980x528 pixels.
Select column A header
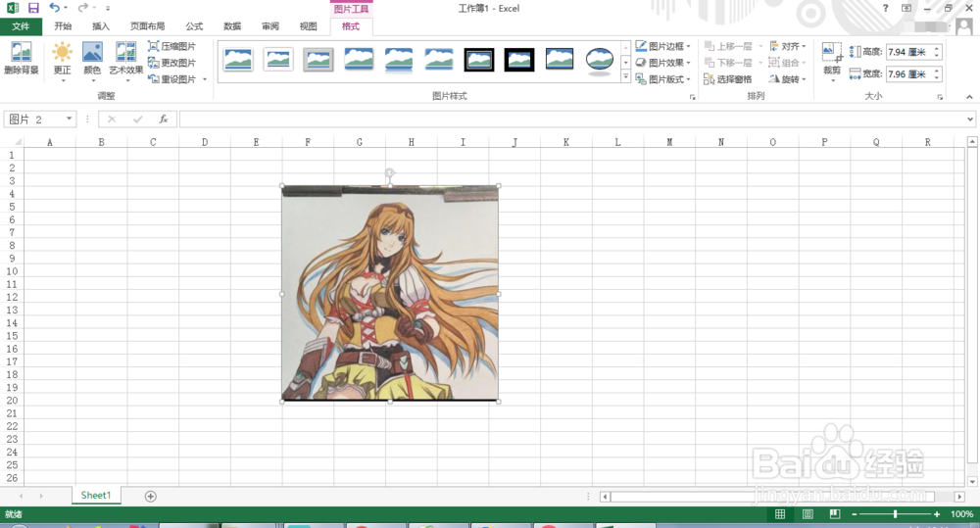click(x=49, y=142)
